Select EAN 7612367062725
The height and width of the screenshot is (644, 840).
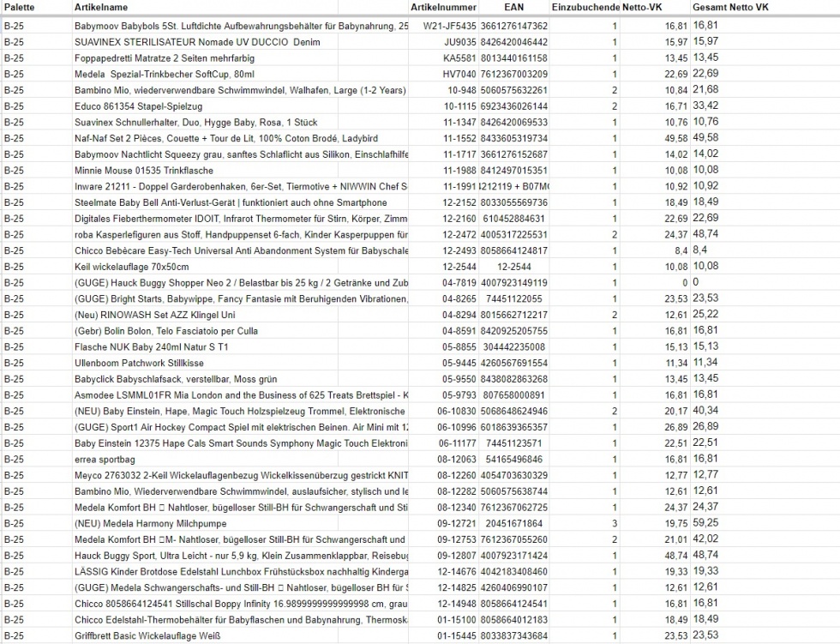[x=513, y=508]
